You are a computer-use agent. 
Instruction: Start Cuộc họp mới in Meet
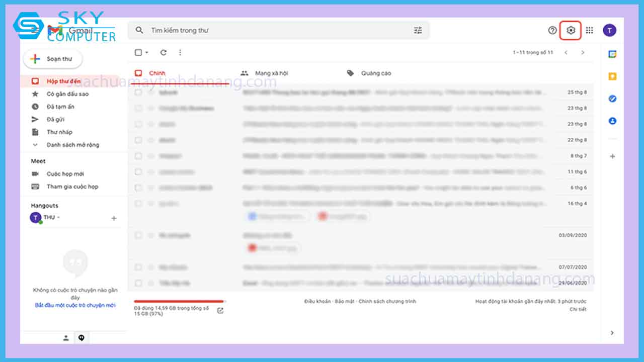[65, 174]
